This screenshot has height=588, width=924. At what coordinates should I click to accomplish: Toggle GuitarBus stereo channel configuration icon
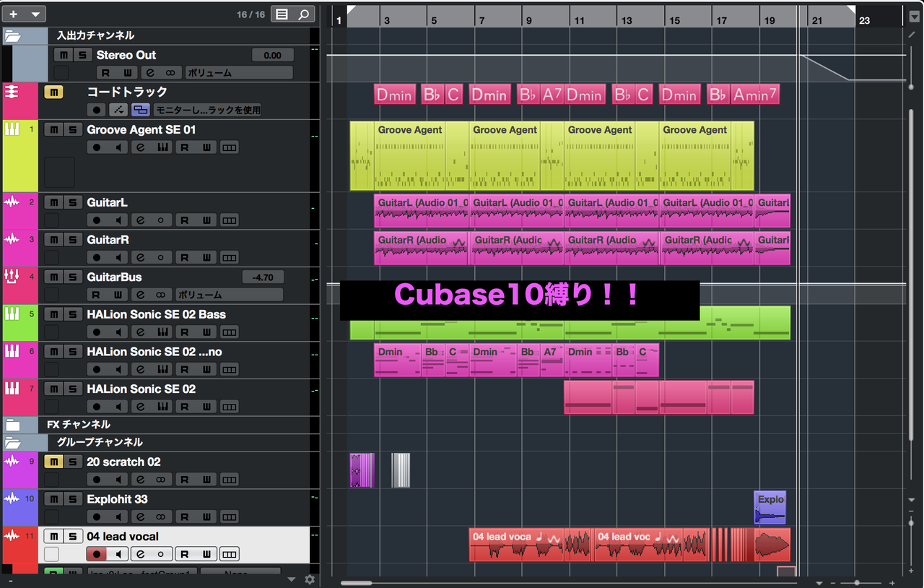(x=160, y=295)
